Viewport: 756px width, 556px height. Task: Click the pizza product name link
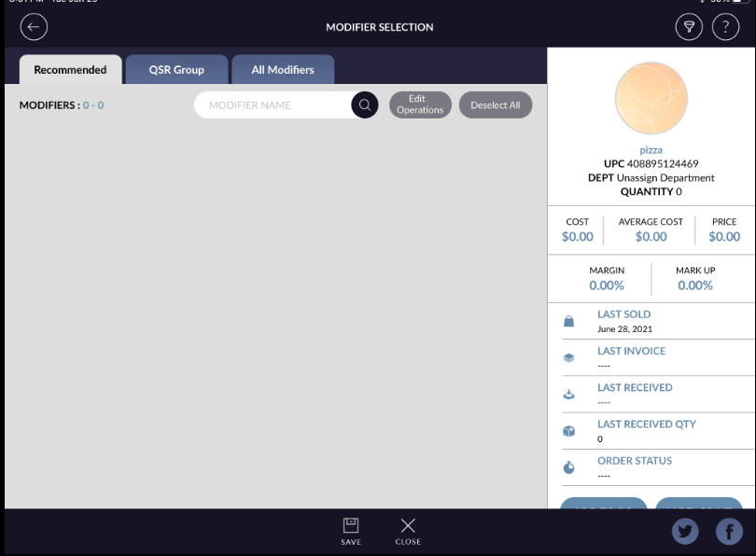pyautogui.click(x=651, y=150)
